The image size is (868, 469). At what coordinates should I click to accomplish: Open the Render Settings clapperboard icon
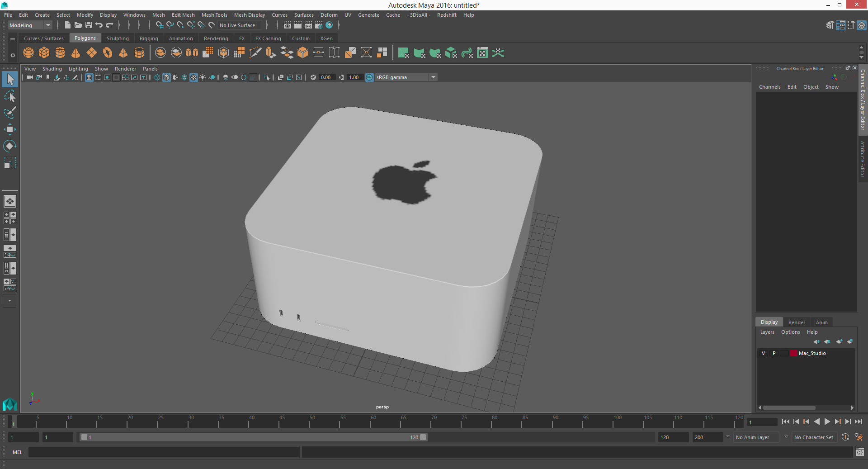(x=319, y=25)
